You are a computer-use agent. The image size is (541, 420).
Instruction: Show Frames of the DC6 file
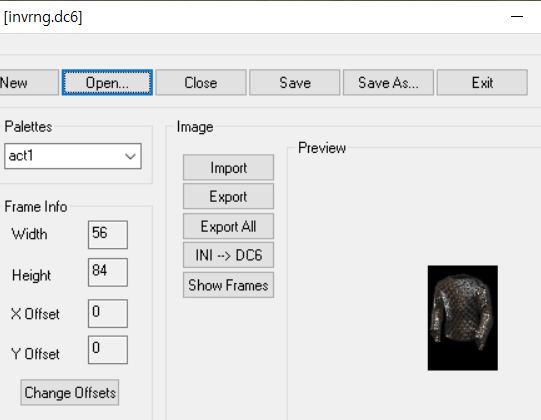pos(228,285)
